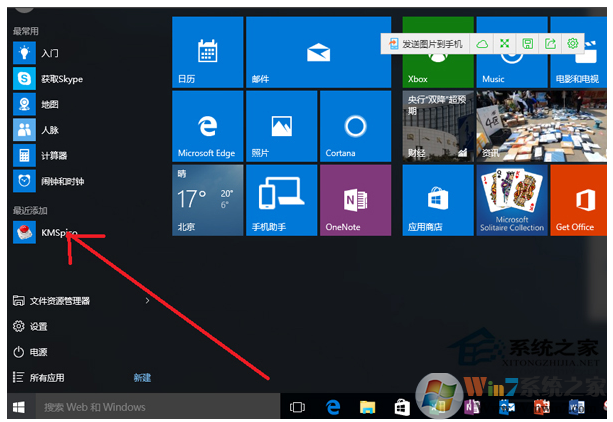613x422 pixels.
Task: Launch Edge from the taskbar
Action: tap(333, 407)
